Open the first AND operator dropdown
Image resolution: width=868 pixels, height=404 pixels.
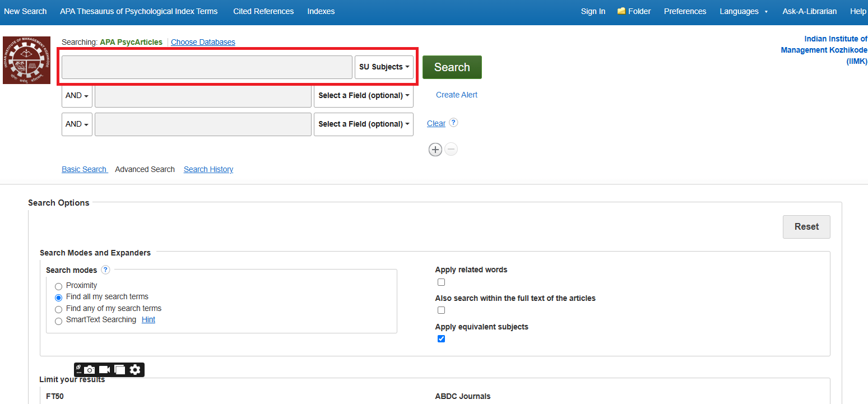pyautogui.click(x=77, y=96)
